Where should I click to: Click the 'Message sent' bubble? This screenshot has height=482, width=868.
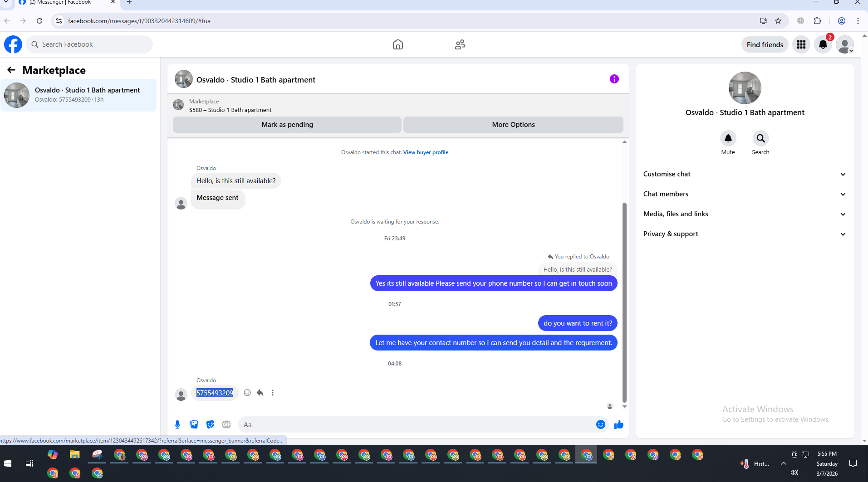coord(218,199)
